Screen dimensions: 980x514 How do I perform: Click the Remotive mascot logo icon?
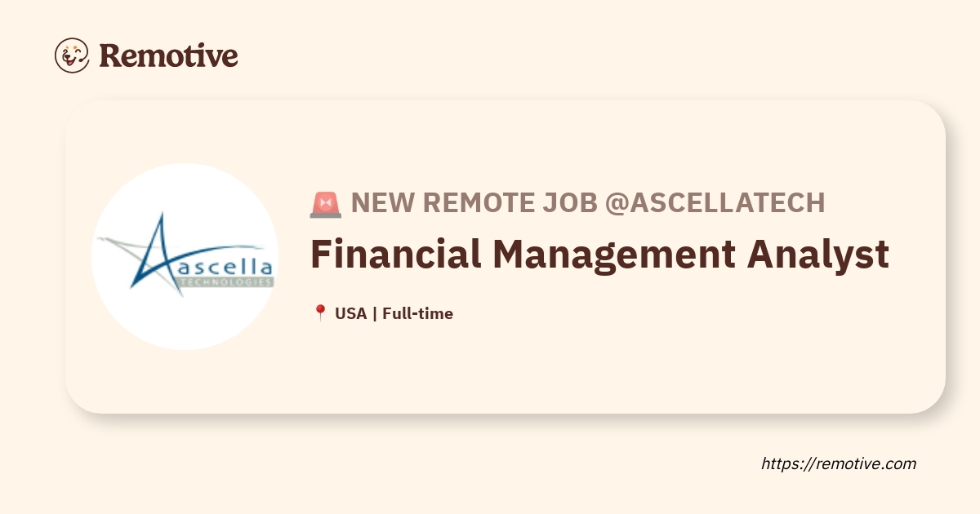72,55
